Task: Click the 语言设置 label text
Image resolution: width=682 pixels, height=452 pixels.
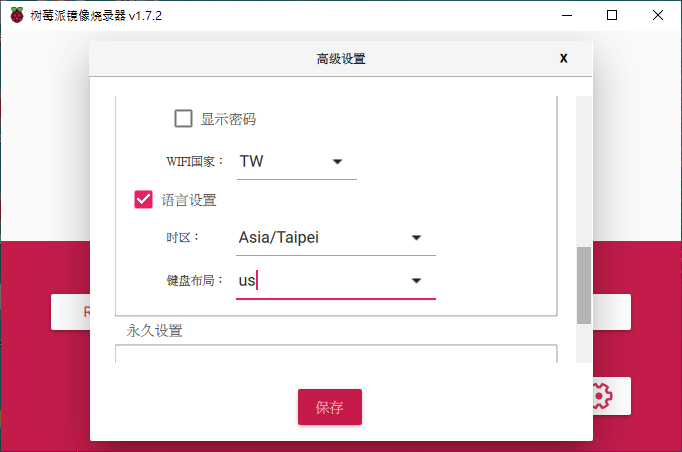Action: (x=189, y=200)
